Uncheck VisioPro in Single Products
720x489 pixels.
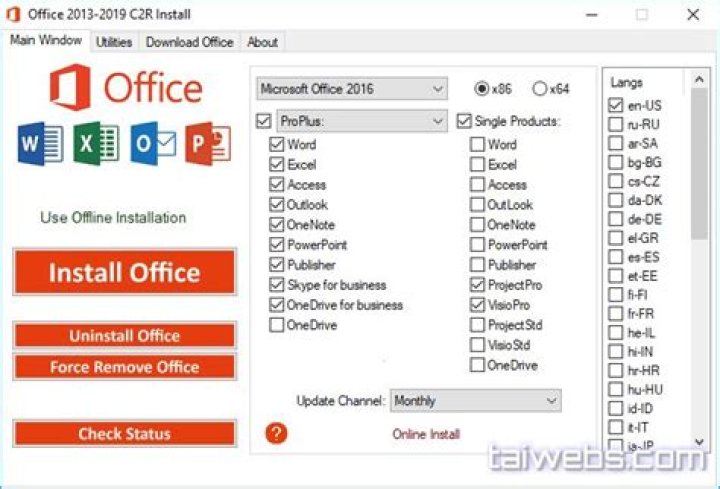pyautogui.click(x=478, y=305)
